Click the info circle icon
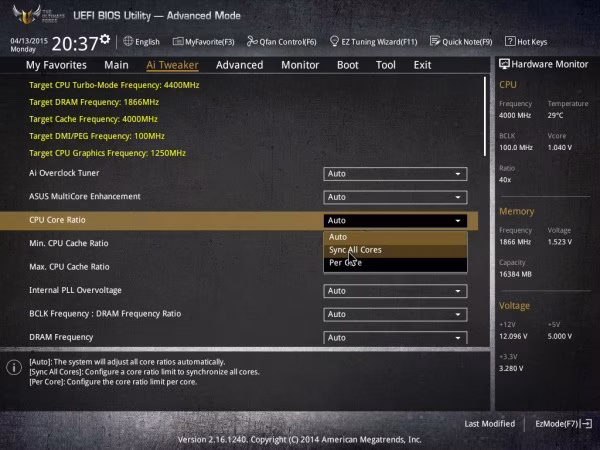Image resolution: width=600 pixels, height=450 pixels. (14, 367)
